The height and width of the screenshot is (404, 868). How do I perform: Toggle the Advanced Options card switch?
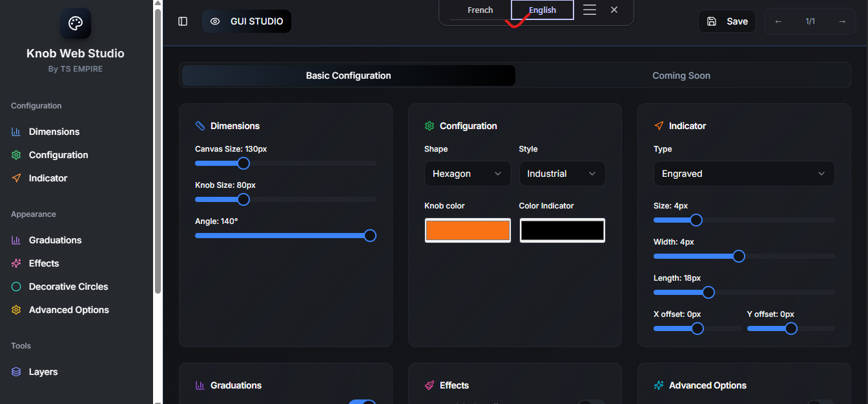pyautogui.click(x=821, y=401)
